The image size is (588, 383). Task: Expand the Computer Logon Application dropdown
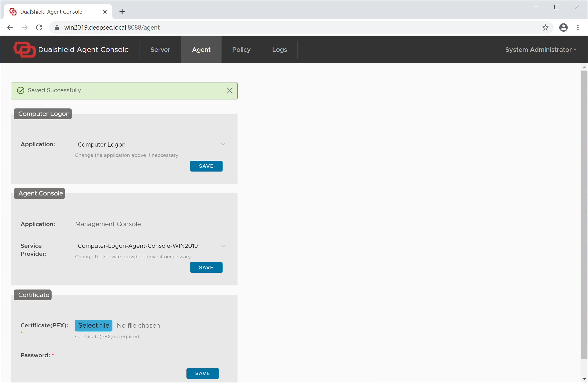point(223,144)
